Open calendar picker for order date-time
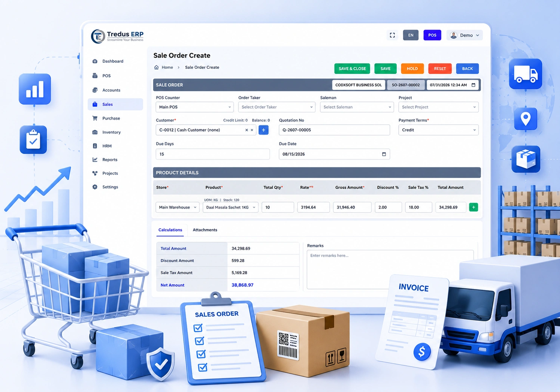 [473, 85]
